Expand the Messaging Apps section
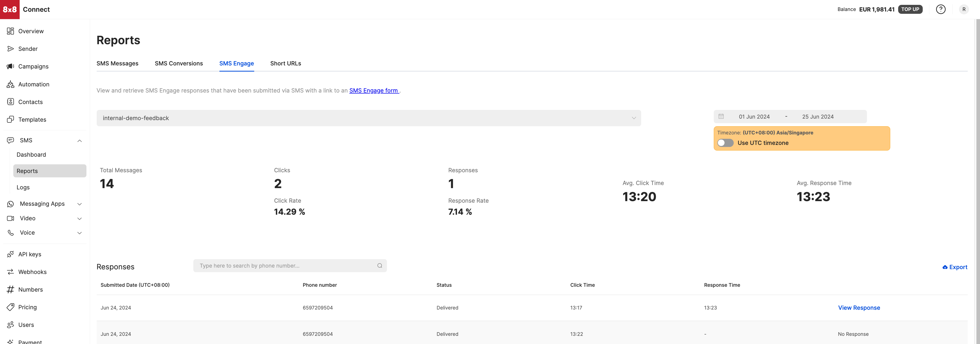 80,204
